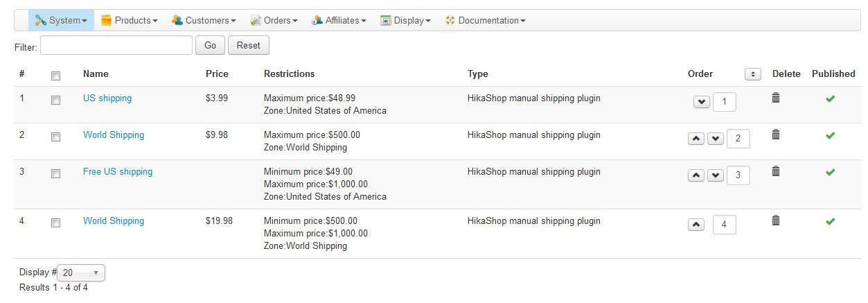Move US shipping down with arrow icon
The height and width of the screenshot is (303, 868).
pos(701,102)
